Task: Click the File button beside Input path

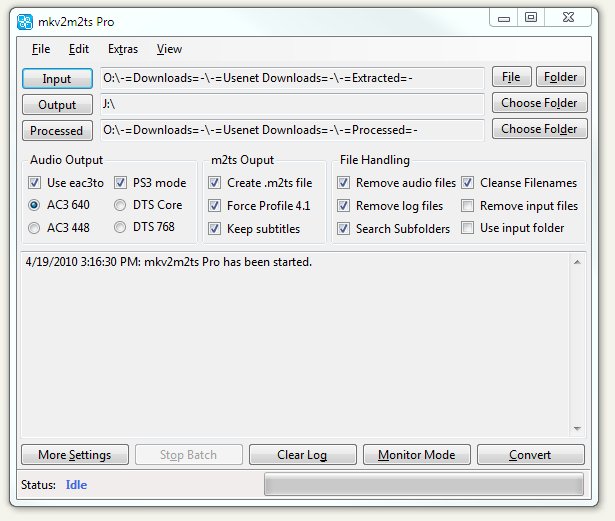Action: coord(511,77)
